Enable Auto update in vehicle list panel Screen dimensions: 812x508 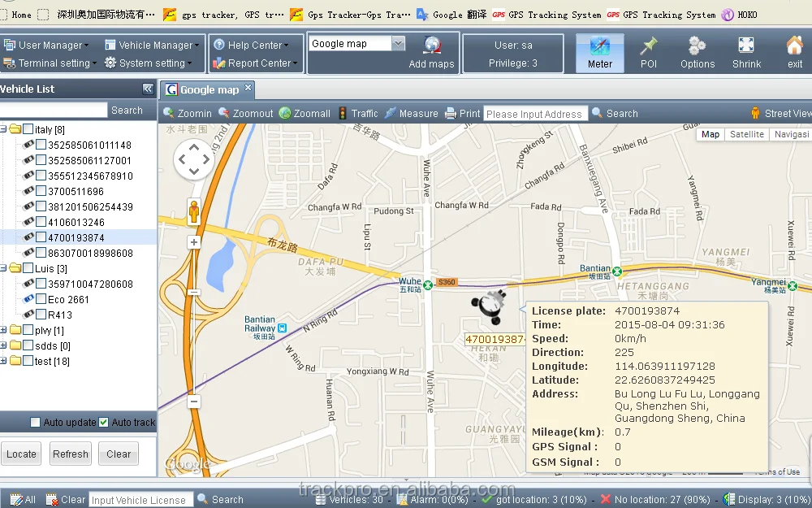[x=34, y=422]
